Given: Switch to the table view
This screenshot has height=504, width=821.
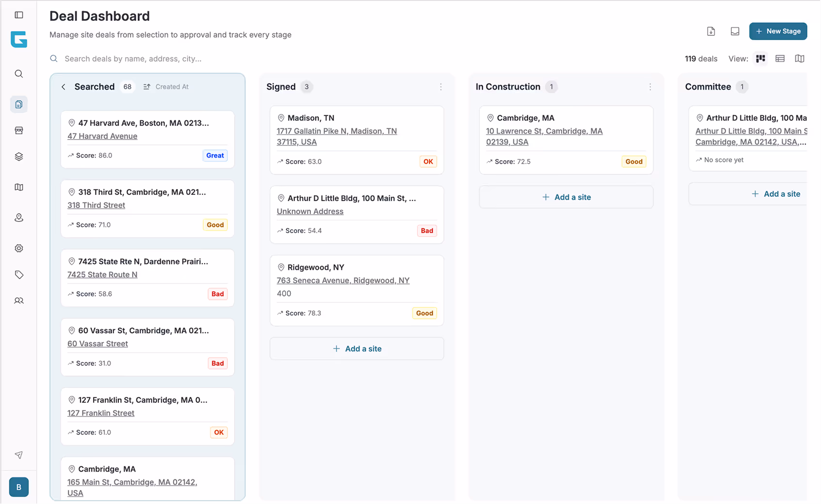Looking at the screenshot, I should [780, 59].
